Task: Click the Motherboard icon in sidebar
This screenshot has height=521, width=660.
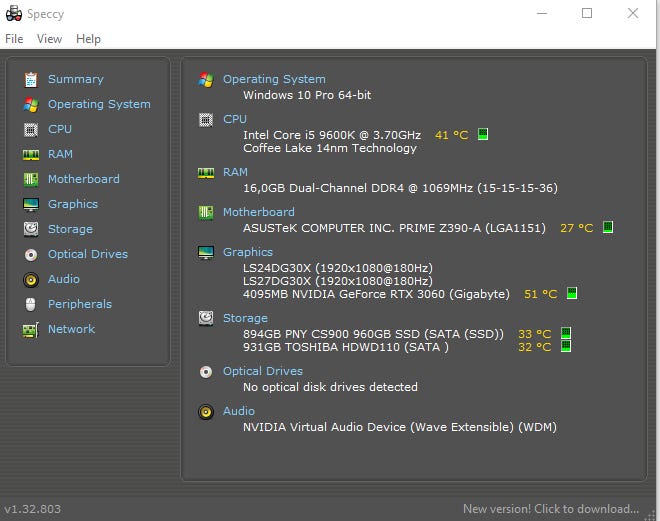Action: (31, 179)
